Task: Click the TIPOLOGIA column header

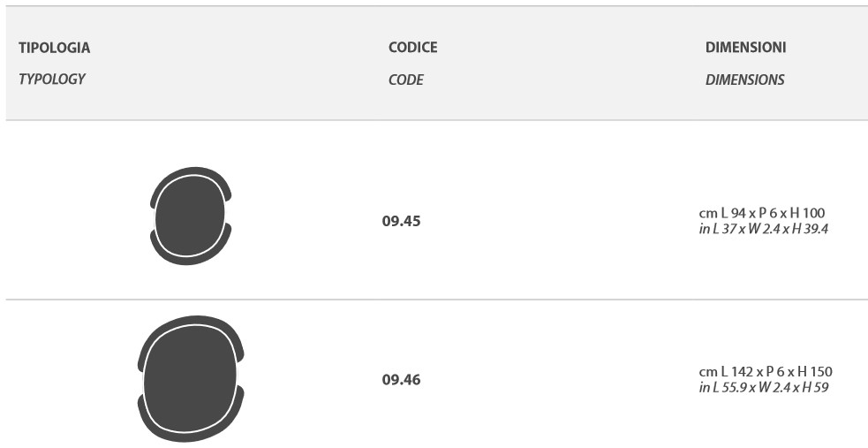Action: [x=54, y=48]
